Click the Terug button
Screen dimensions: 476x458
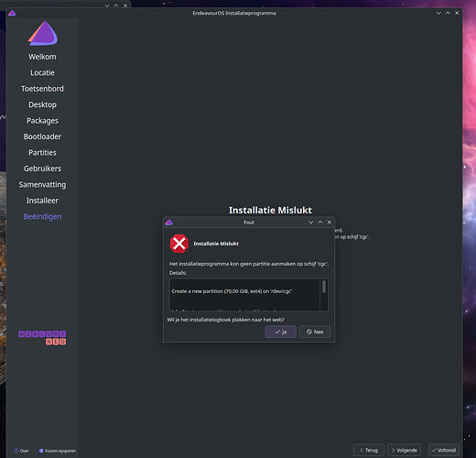(x=369, y=450)
